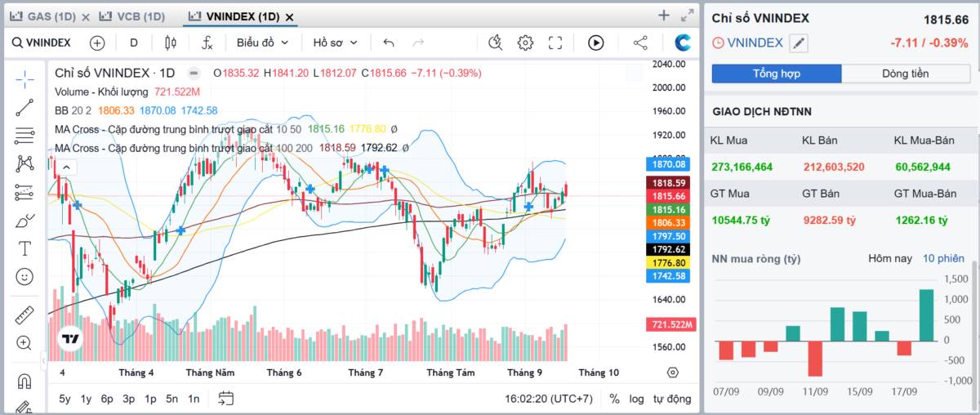Set chart range to 3p
The width and height of the screenshot is (980, 415).
[x=129, y=399]
